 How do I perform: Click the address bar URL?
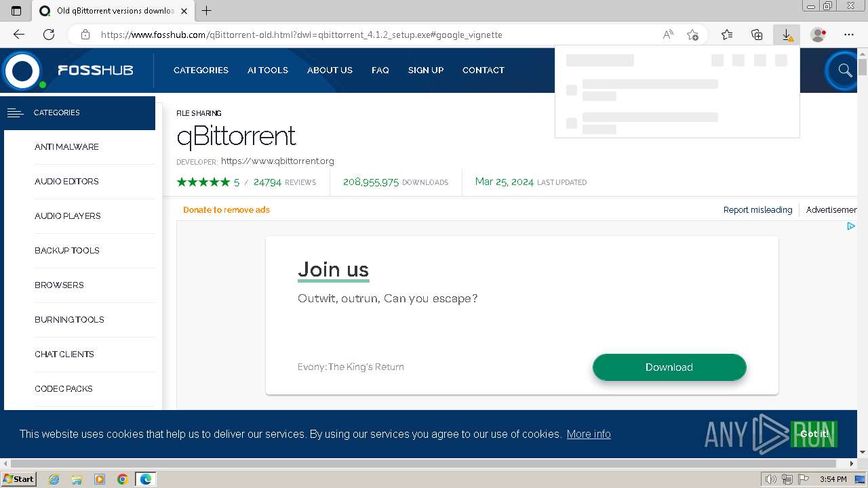(302, 35)
